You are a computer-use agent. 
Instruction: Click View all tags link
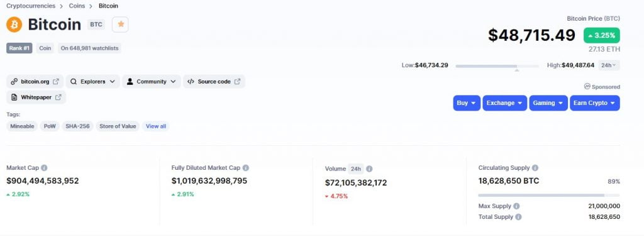point(156,126)
